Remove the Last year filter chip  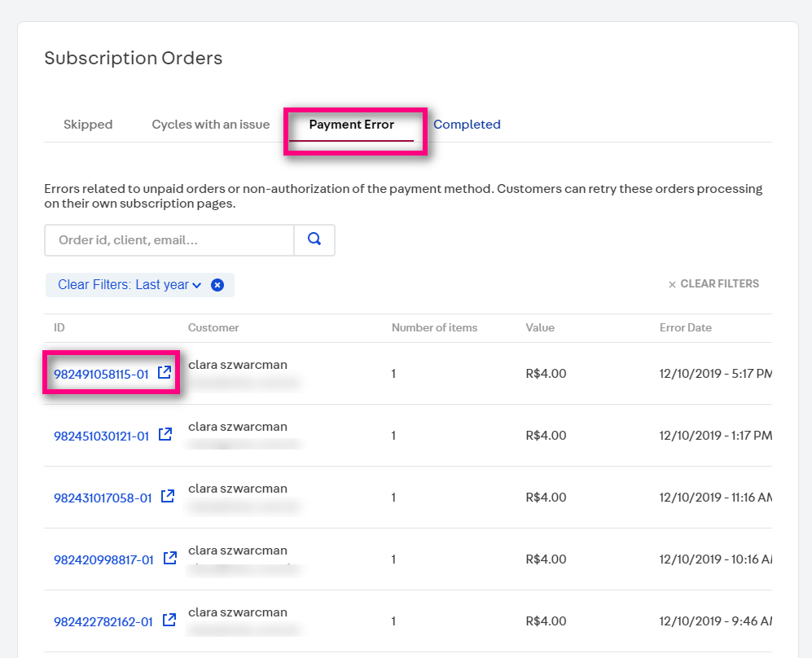click(217, 285)
